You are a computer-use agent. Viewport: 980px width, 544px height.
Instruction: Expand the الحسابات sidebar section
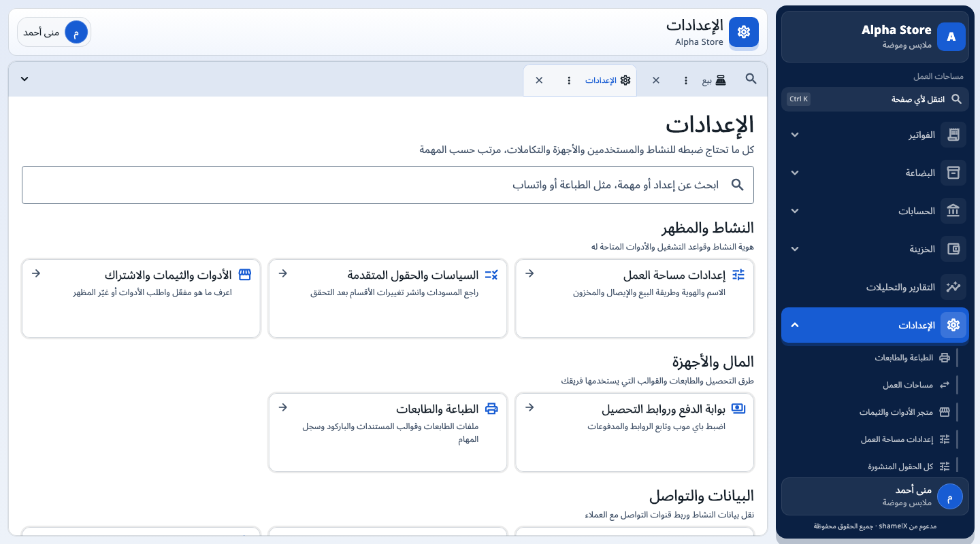pos(795,211)
